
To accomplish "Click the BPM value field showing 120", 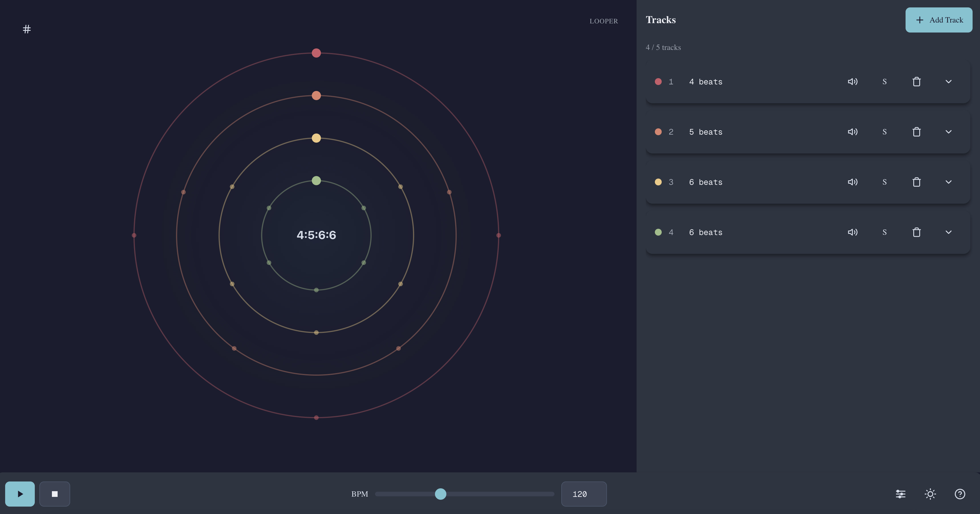I will 584,494.
